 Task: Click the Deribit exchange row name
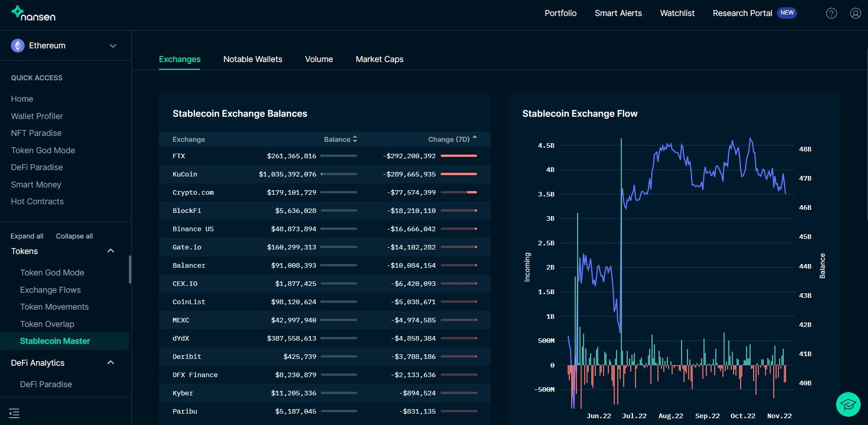point(187,357)
